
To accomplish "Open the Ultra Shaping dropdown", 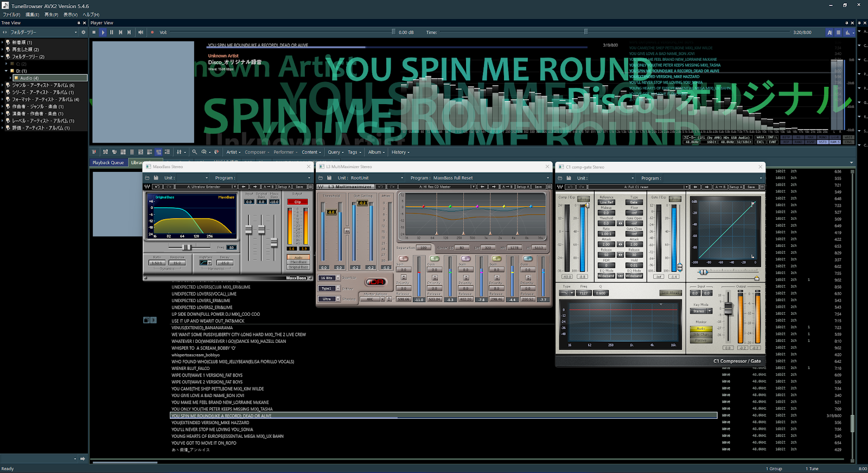I will coord(329,299).
